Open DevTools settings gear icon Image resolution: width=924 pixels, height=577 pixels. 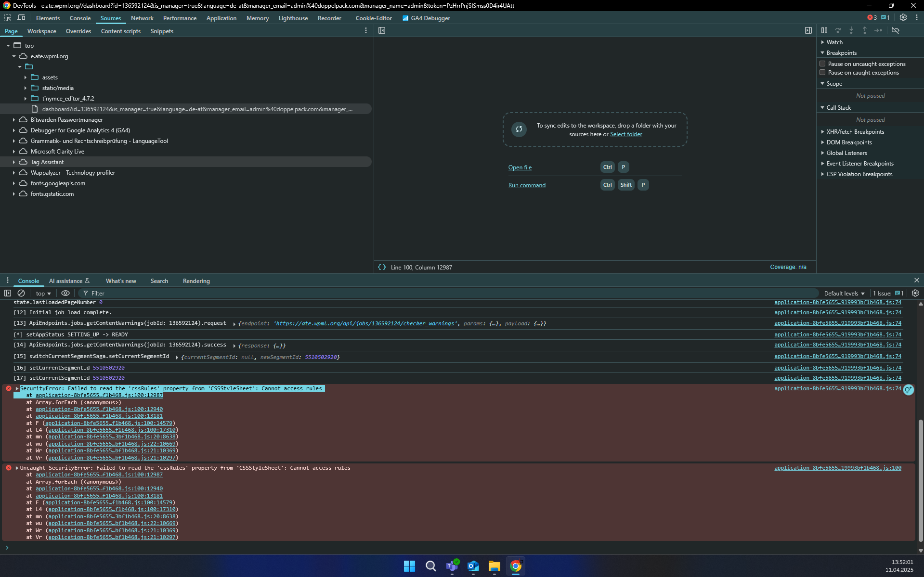pos(903,18)
